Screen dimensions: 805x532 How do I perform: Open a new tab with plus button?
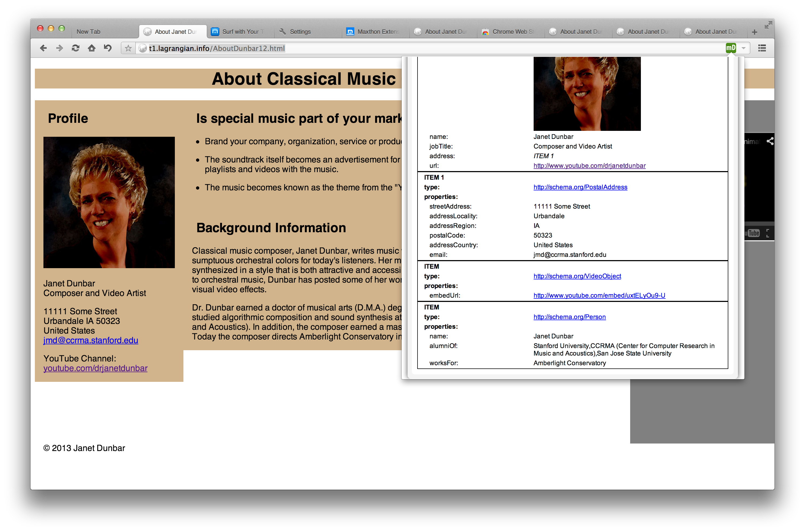[x=755, y=32]
